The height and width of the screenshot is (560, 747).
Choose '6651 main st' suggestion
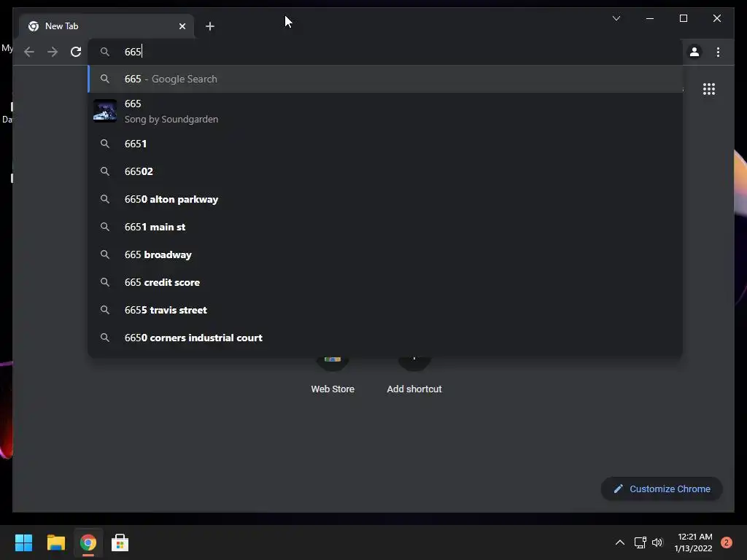(x=385, y=227)
